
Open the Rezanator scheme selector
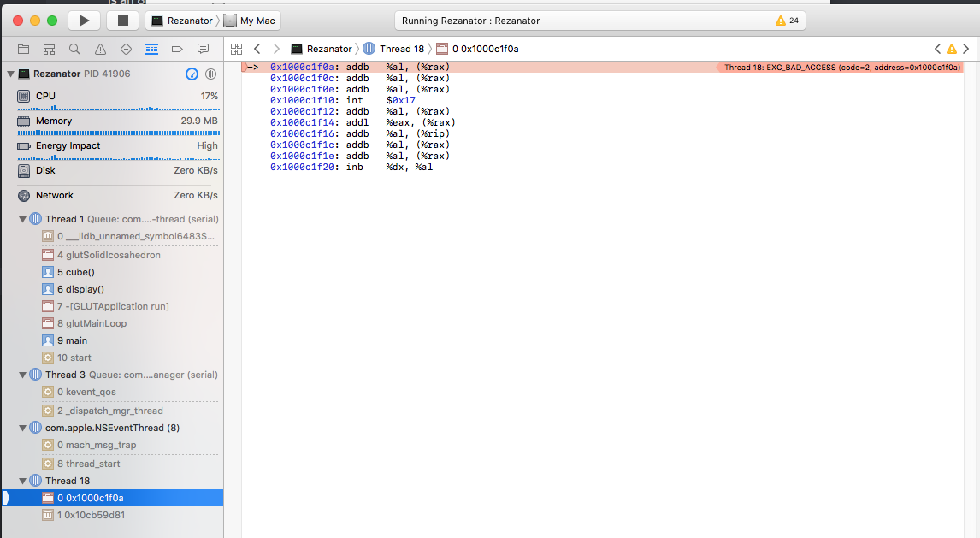pyautogui.click(x=182, y=21)
